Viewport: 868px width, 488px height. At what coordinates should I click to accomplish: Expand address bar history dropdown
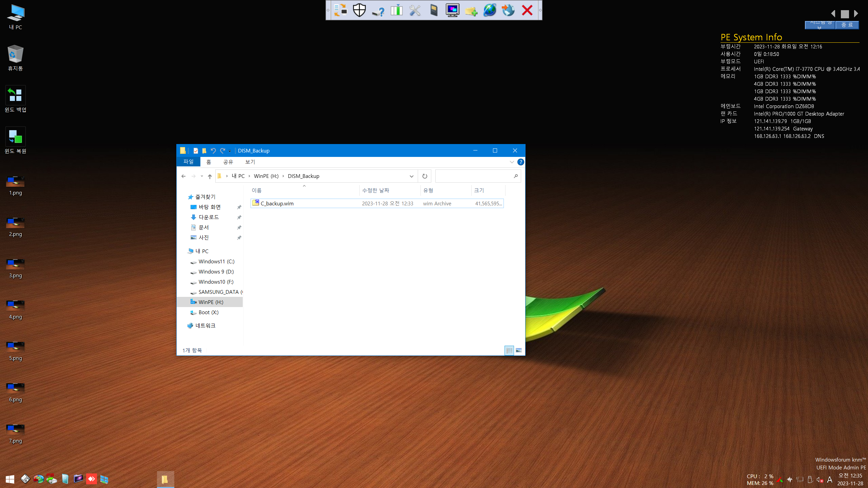(x=411, y=176)
